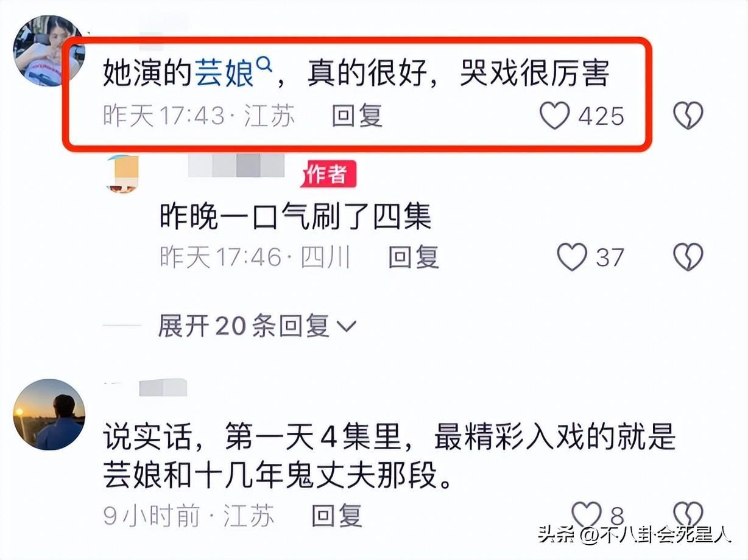Image resolution: width=748 pixels, height=560 pixels.
Task: Dislike the author's reply from 四川
Action: tap(688, 257)
